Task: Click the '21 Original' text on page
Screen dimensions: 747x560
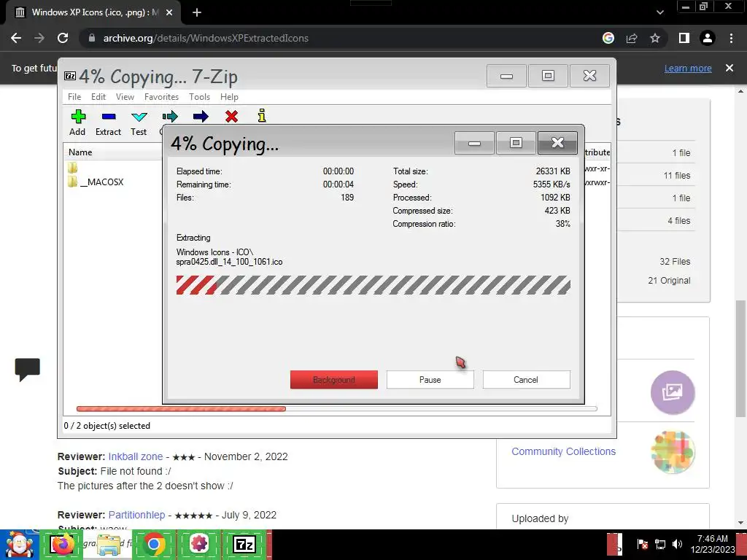Action: coord(669,281)
